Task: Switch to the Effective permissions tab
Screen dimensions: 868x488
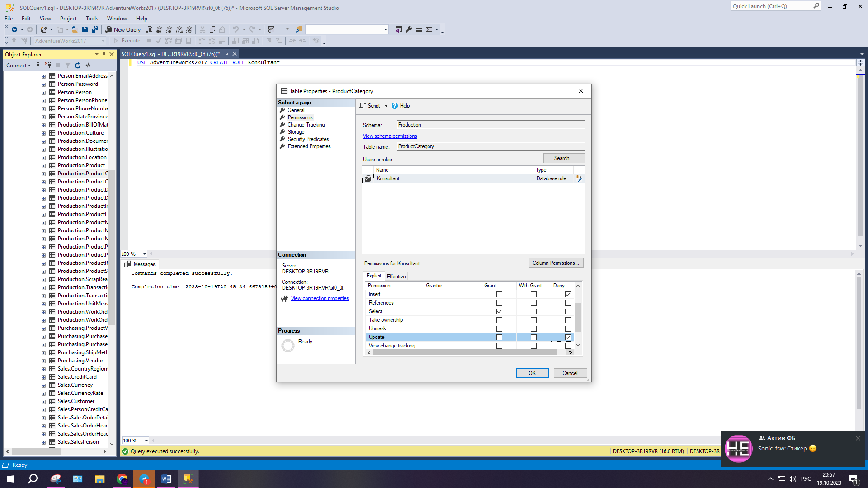Action: [396, 277]
